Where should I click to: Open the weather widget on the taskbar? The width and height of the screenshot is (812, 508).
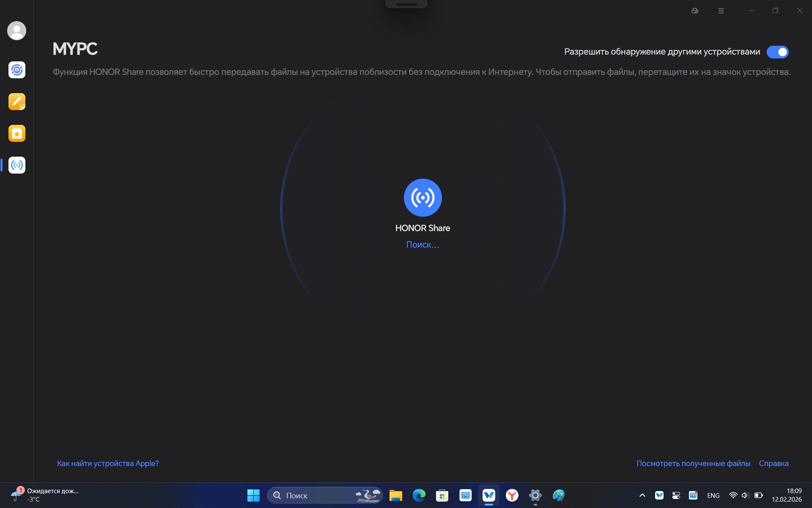(x=45, y=495)
